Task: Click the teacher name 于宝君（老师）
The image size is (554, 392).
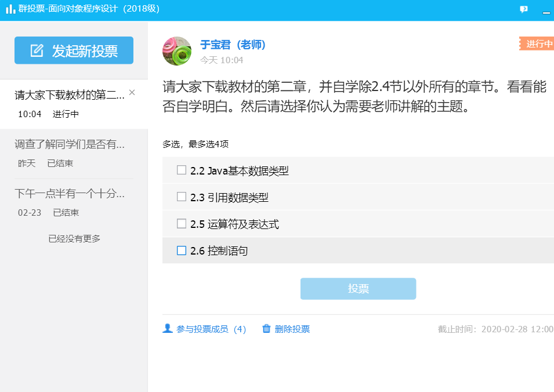Action: tap(233, 45)
